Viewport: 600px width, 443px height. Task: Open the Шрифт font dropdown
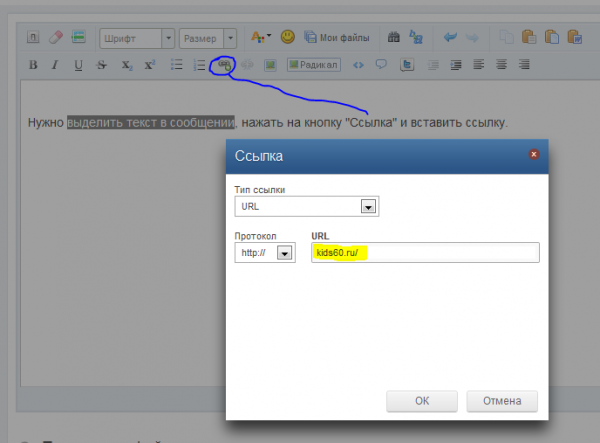166,38
